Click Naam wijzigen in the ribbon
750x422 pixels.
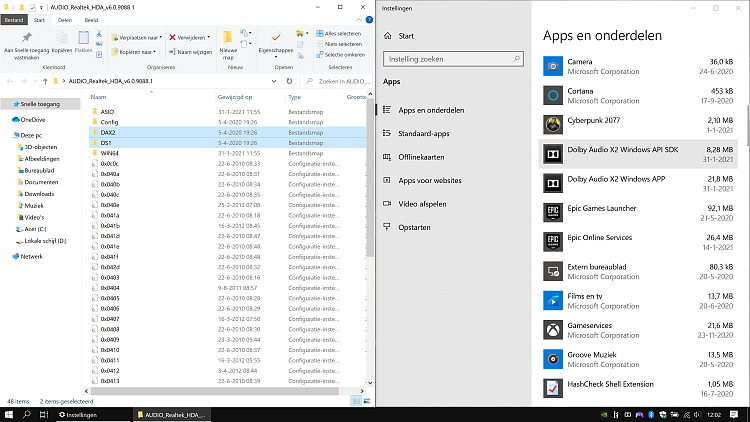[190, 52]
